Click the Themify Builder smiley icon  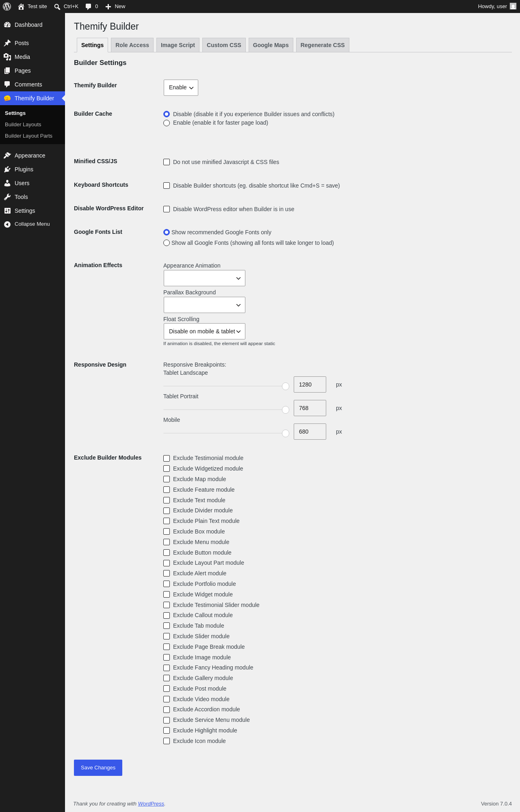pyautogui.click(x=7, y=98)
